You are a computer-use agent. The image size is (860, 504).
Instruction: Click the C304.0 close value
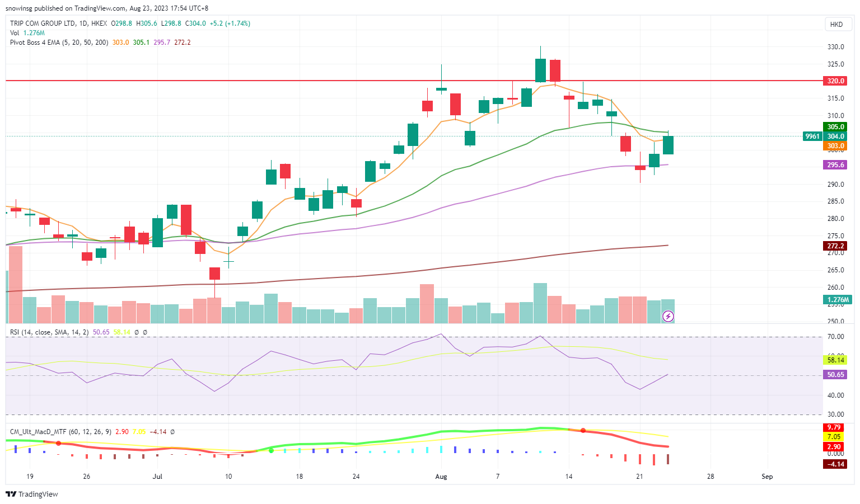[195, 23]
